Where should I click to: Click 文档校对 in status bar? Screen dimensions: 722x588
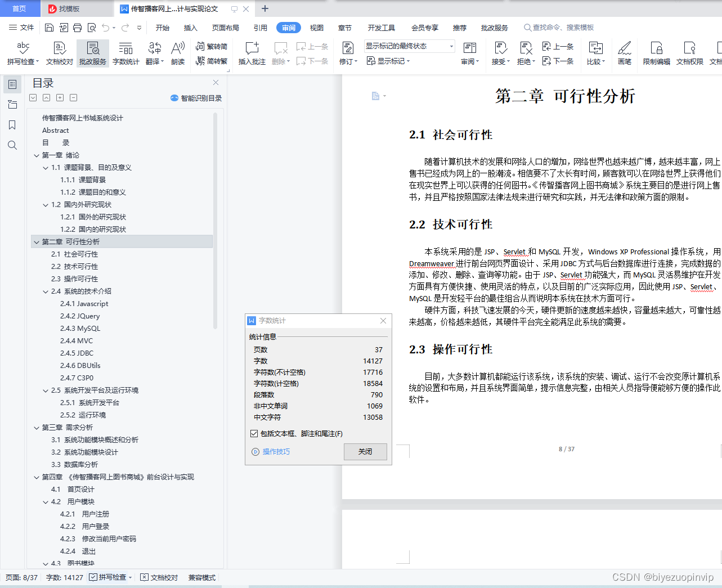[x=159, y=577]
